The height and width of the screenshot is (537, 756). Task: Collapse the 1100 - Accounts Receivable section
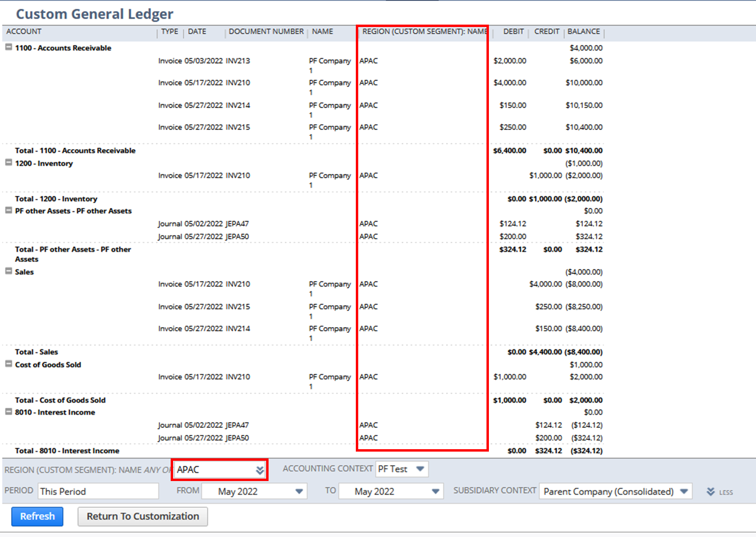[9, 47]
